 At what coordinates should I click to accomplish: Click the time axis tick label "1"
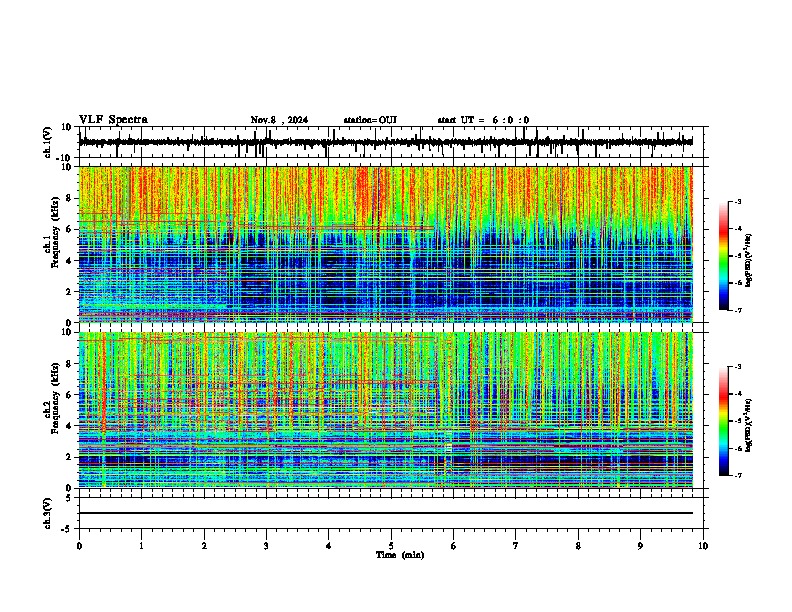141,546
